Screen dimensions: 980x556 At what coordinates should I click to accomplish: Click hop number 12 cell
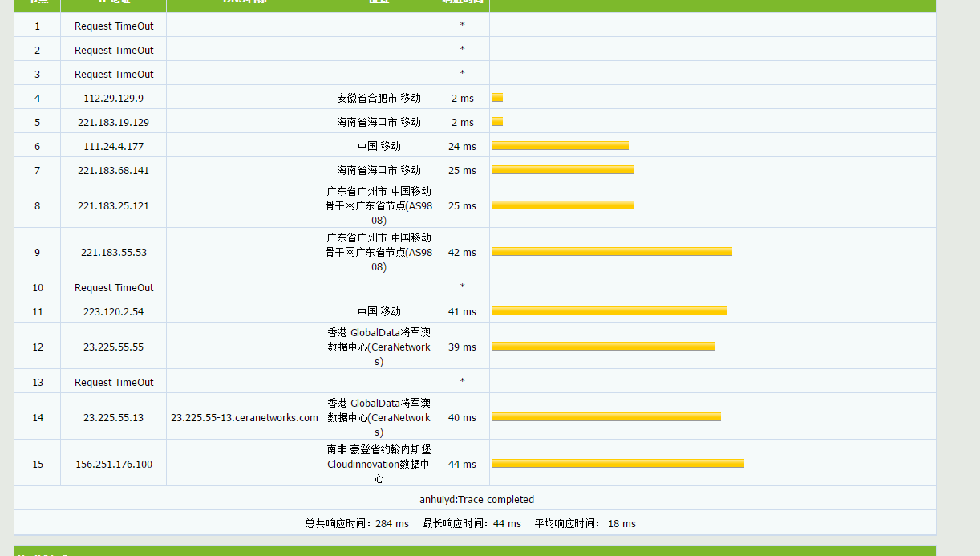tap(38, 347)
